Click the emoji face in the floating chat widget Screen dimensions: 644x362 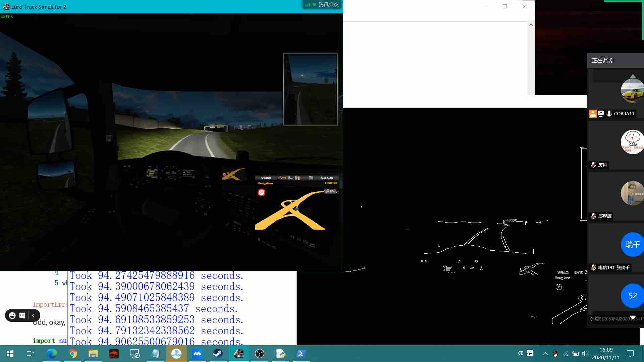(x=12, y=315)
